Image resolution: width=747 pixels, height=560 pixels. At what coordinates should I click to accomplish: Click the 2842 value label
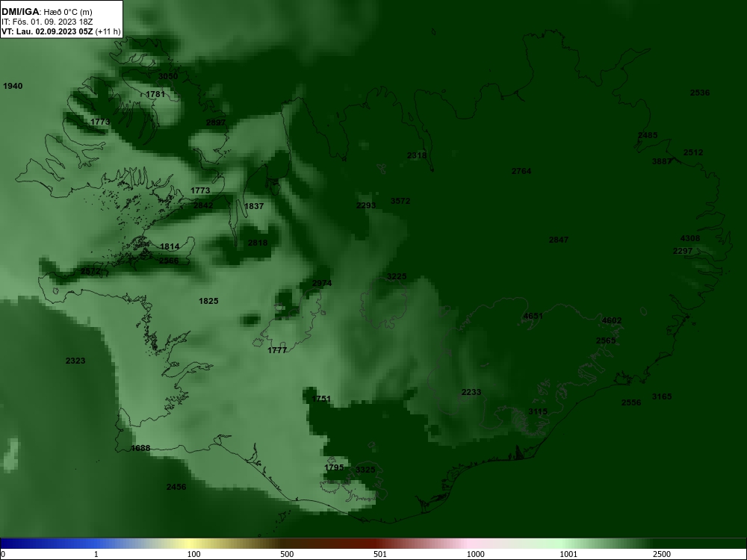[203, 206]
